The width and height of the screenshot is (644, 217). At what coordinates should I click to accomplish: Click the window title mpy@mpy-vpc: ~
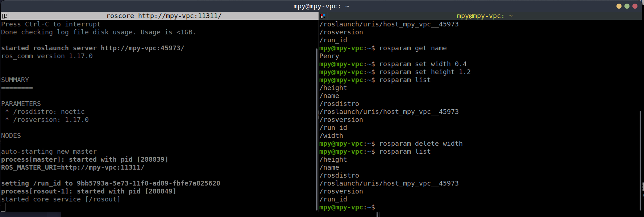click(x=321, y=6)
